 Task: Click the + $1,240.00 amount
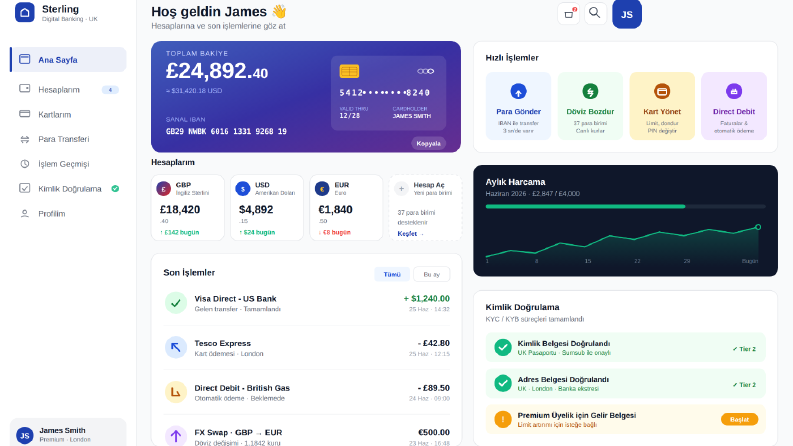pos(426,298)
